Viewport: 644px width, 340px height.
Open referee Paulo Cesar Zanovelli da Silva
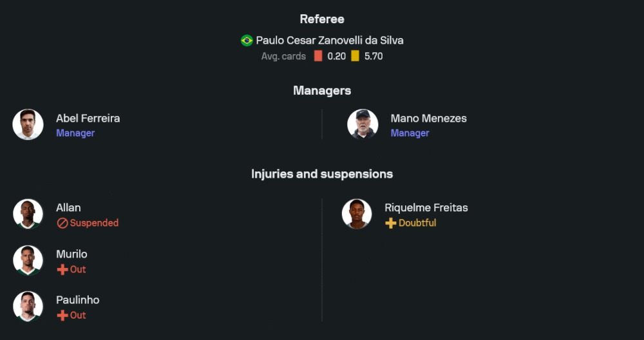coord(330,40)
